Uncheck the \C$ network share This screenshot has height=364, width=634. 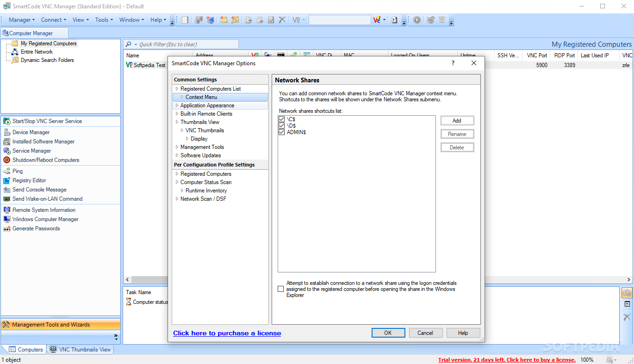pos(281,119)
